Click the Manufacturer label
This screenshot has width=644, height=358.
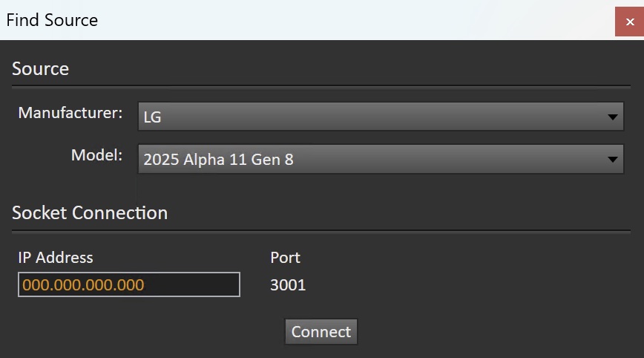tap(70, 113)
